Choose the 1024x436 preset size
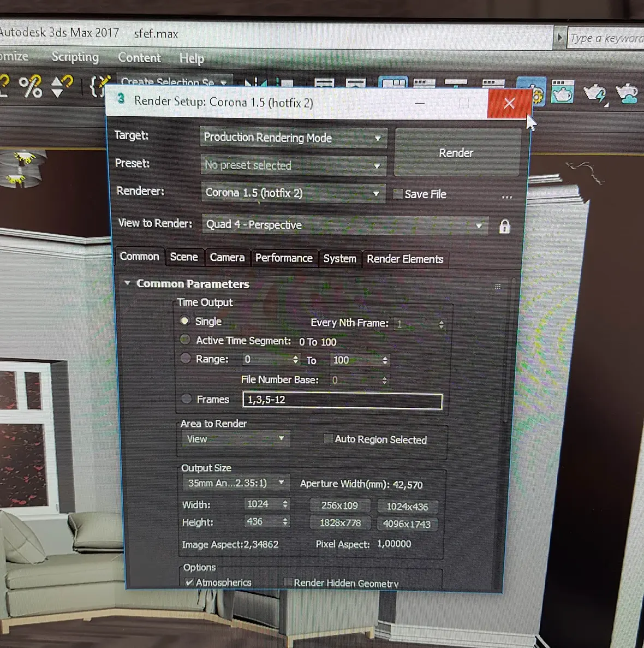The image size is (644, 648). [x=407, y=507]
